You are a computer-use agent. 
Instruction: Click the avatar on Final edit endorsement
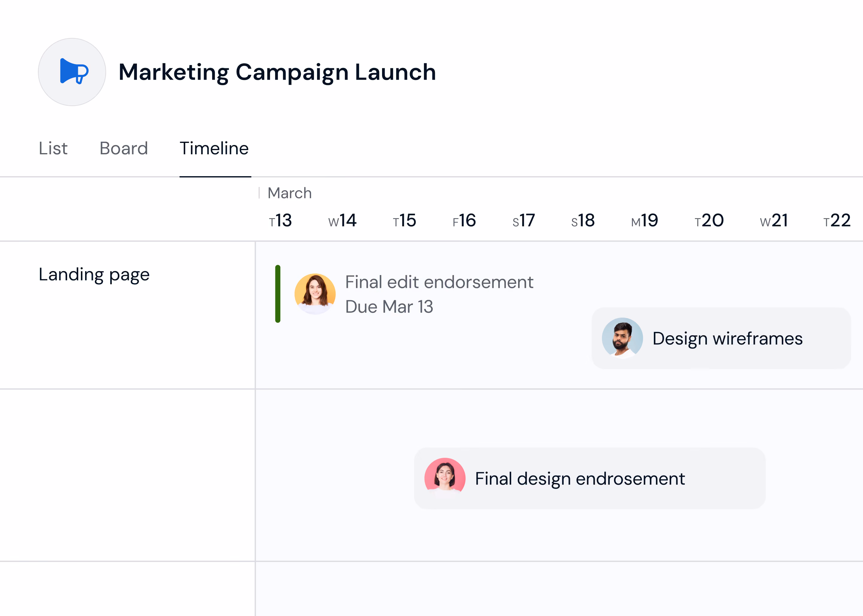pos(315,294)
